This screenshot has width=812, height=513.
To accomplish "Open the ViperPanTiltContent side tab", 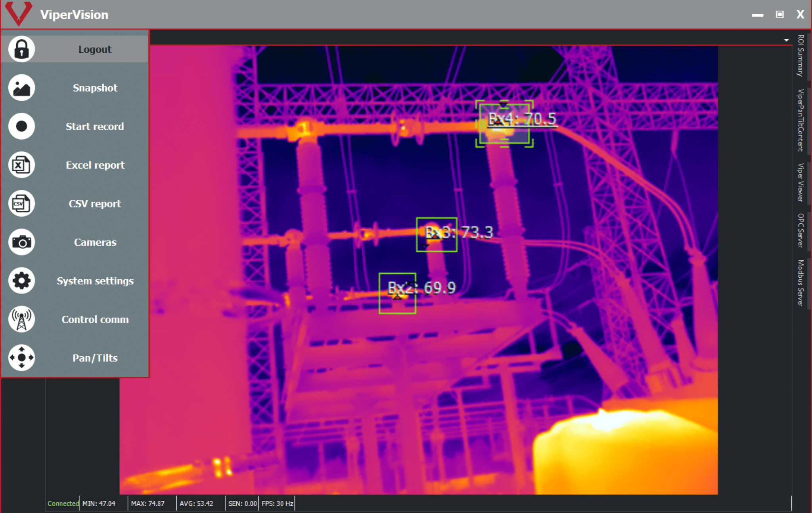I will [801, 120].
